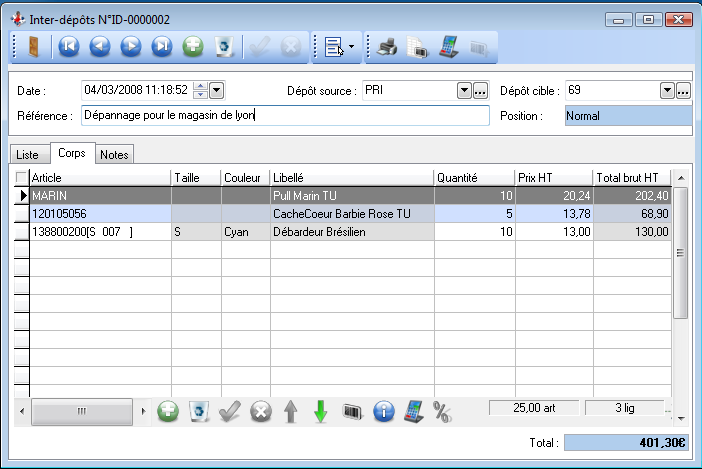Screen dimensions: 702x469
Task: Click into the Référence text field
Action: click(285, 116)
